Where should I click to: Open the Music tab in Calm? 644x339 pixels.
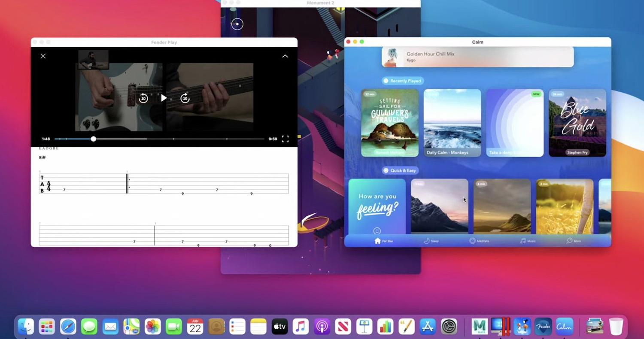(x=528, y=241)
